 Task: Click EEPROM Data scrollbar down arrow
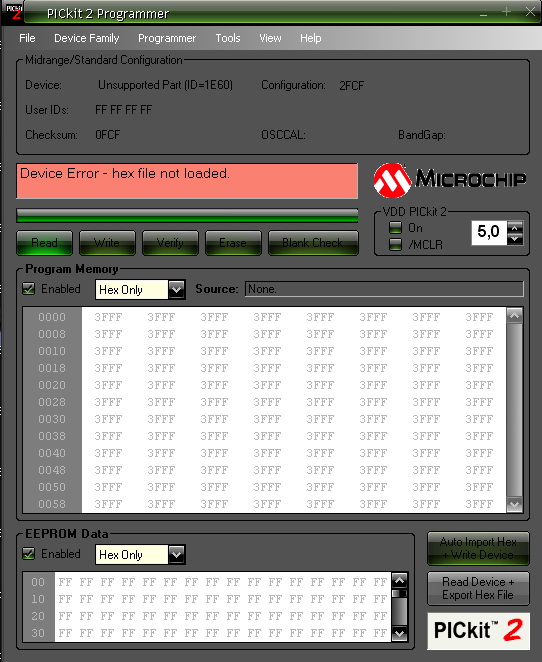click(x=399, y=633)
